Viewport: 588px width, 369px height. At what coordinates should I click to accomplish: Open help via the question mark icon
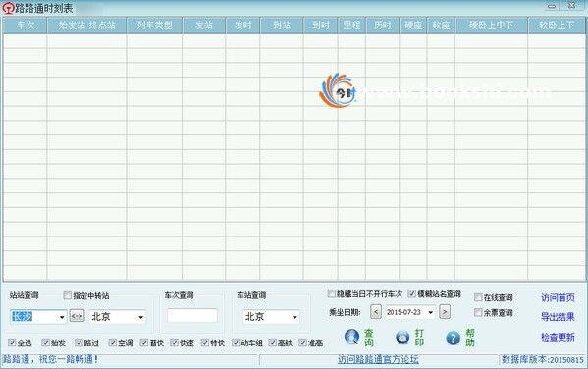453,338
